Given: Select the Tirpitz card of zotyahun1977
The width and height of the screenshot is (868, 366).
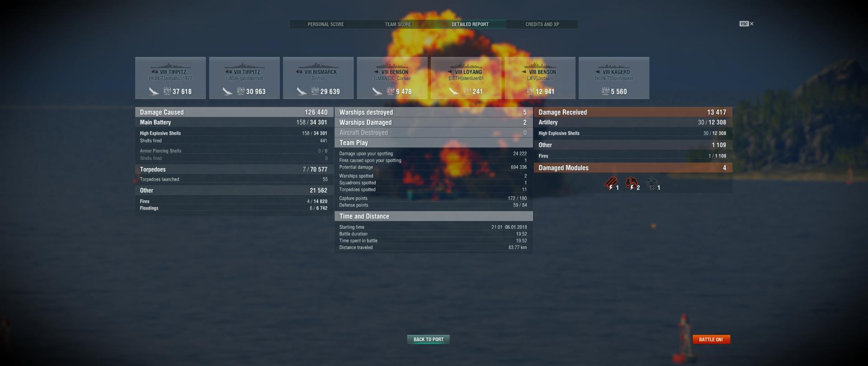Looking at the screenshot, I should tap(170, 78).
